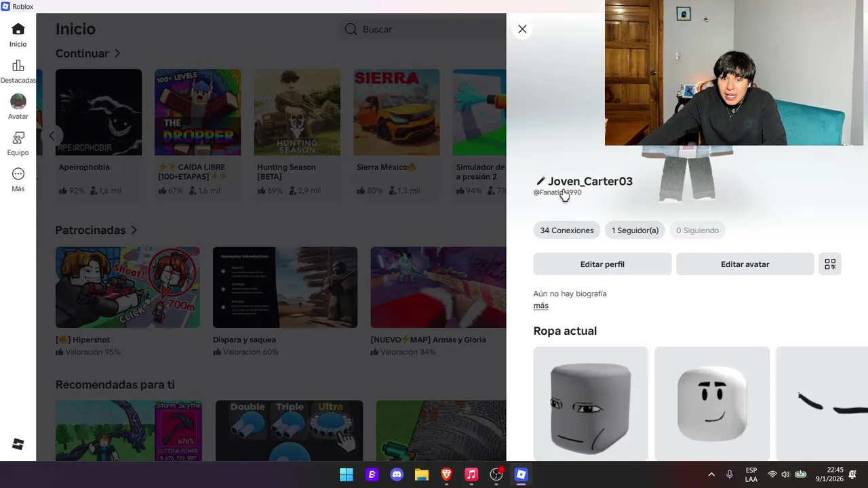Open 0 Siguiendo list
The width and height of the screenshot is (868, 488).
pos(697,230)
